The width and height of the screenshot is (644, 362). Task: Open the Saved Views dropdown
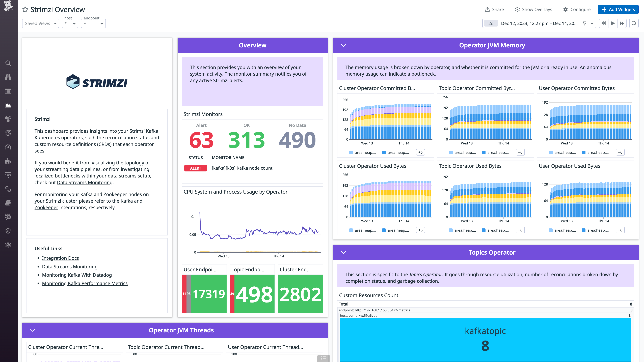(40, 23)
